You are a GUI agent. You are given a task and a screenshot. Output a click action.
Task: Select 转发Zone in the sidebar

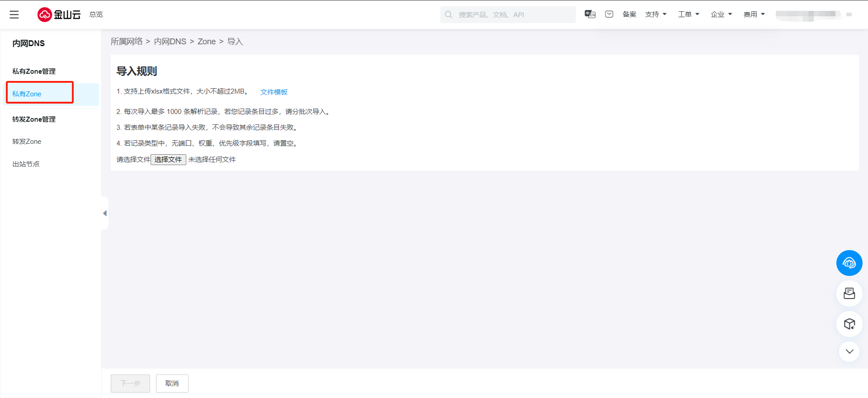pyautogui.click(x=27, y=142)
